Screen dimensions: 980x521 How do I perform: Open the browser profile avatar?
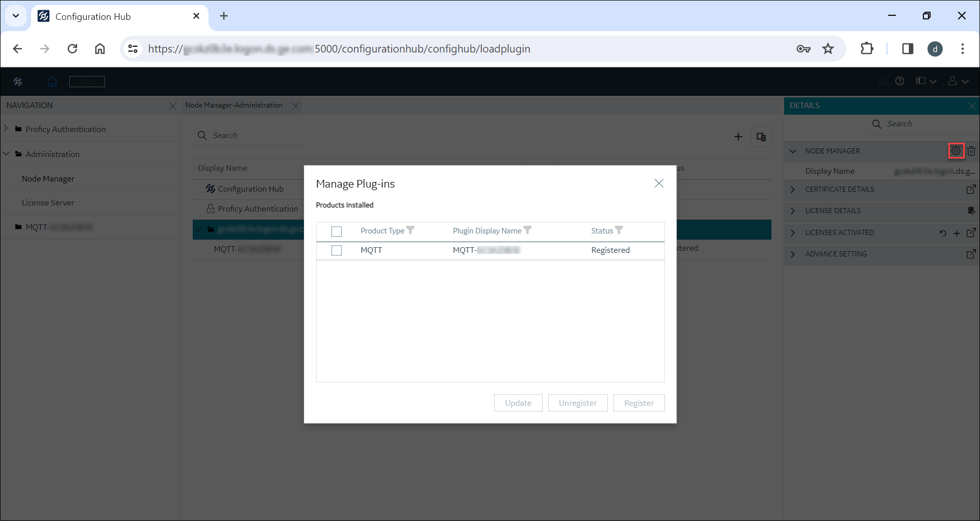935,49
